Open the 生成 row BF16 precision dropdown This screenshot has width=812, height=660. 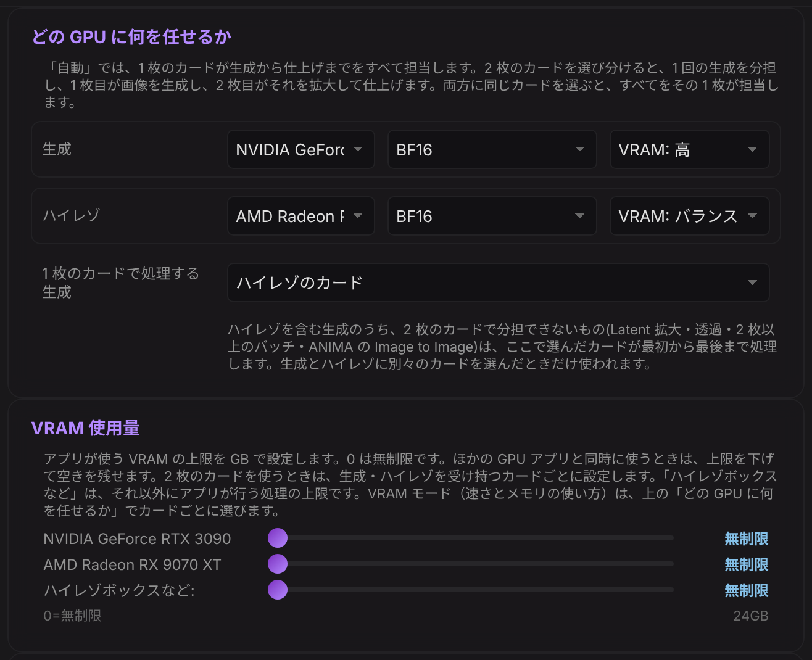492,149
